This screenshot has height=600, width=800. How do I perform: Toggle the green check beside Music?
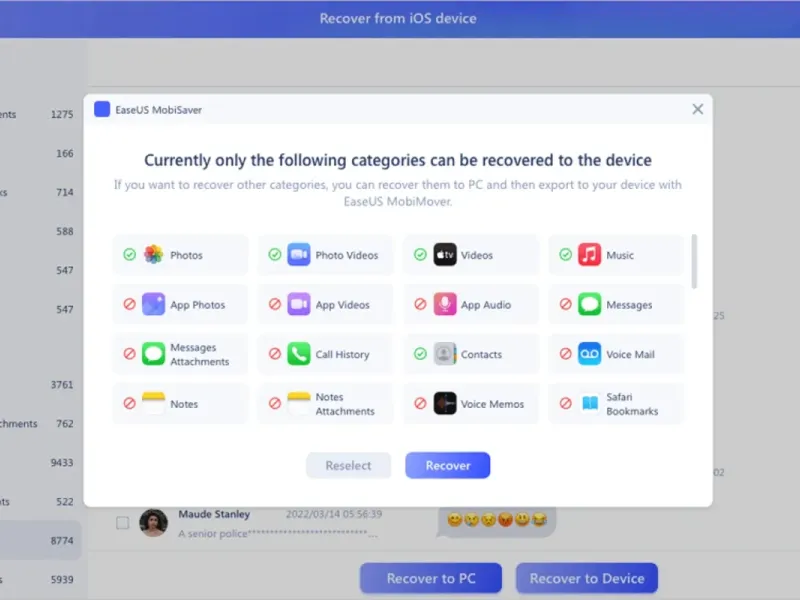pos(565,254)
